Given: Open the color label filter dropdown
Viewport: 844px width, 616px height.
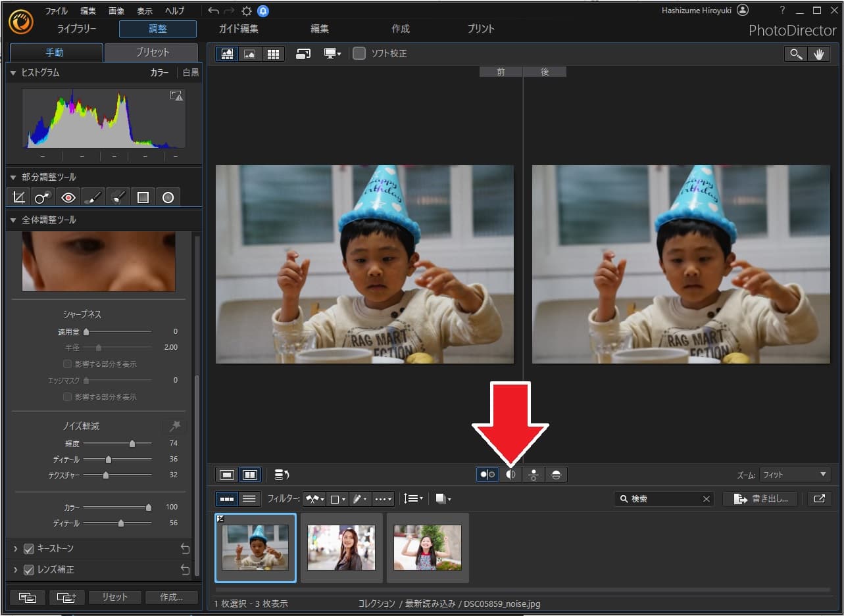Looking at the screenshot, I should pos(337,499).
